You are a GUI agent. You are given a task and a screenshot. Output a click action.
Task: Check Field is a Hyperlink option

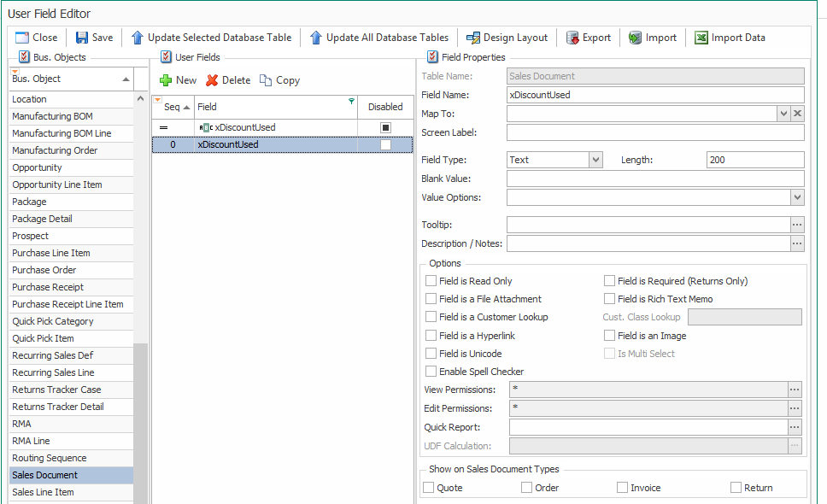431,336
